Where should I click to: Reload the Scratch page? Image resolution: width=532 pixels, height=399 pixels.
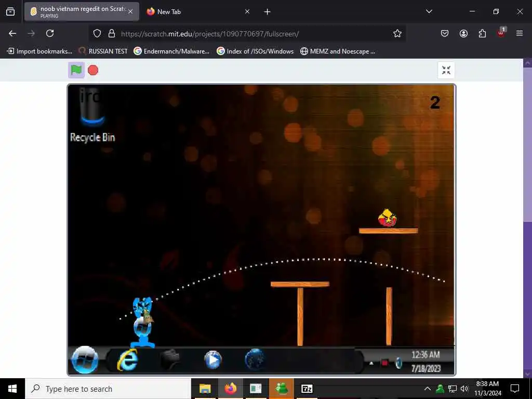[50, 33]
